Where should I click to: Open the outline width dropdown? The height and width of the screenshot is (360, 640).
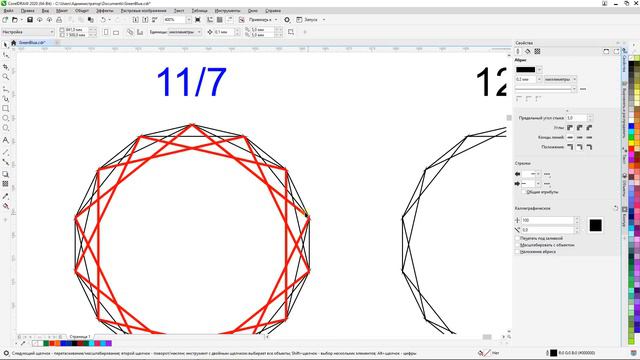539,79
